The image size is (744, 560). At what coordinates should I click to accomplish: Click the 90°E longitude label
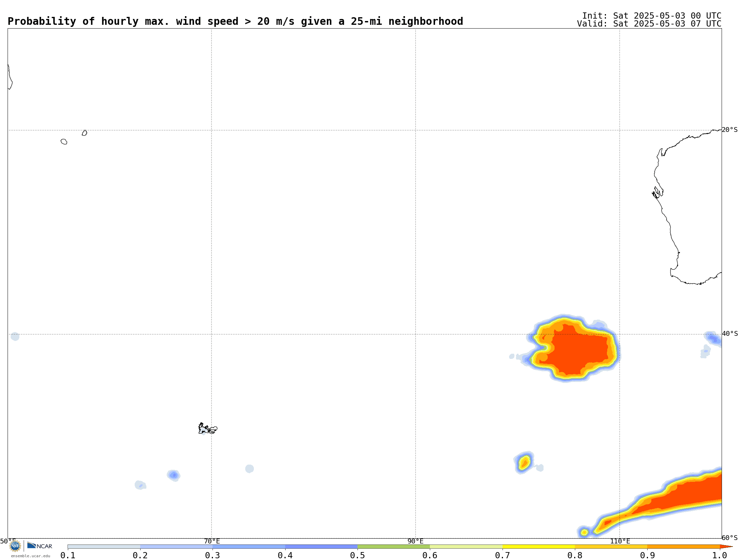point(415,541)
